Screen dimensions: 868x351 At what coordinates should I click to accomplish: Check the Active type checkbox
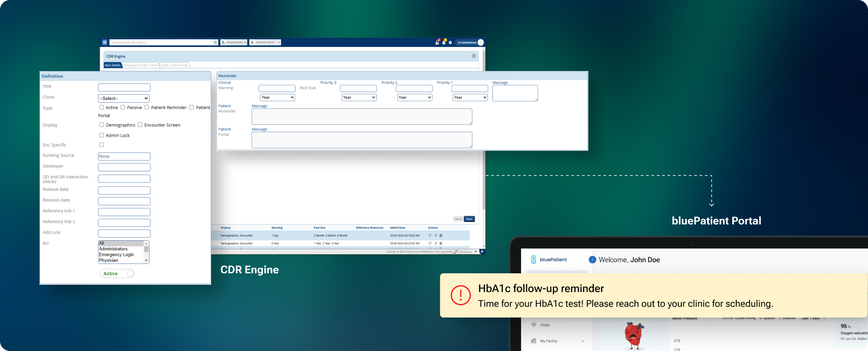101,107
